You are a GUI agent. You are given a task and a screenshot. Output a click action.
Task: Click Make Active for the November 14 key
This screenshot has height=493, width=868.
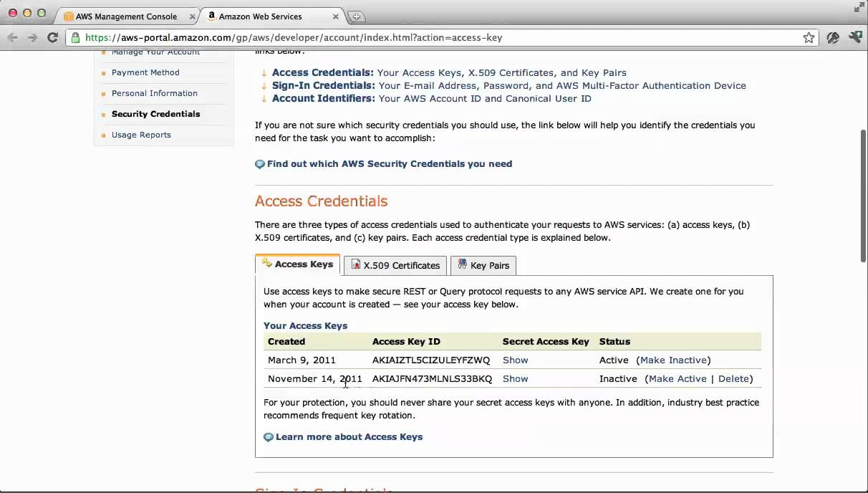(x=677, y=378)
